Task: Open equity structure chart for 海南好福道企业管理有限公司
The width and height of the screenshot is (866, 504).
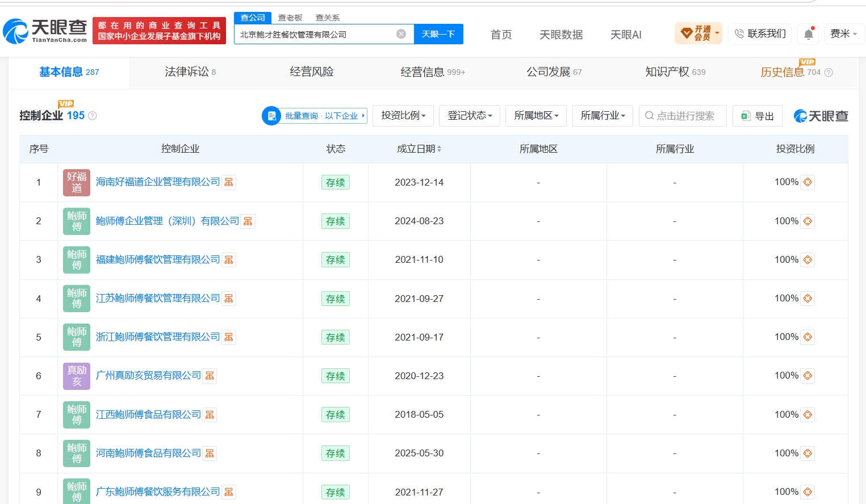Action: point(229,182)
